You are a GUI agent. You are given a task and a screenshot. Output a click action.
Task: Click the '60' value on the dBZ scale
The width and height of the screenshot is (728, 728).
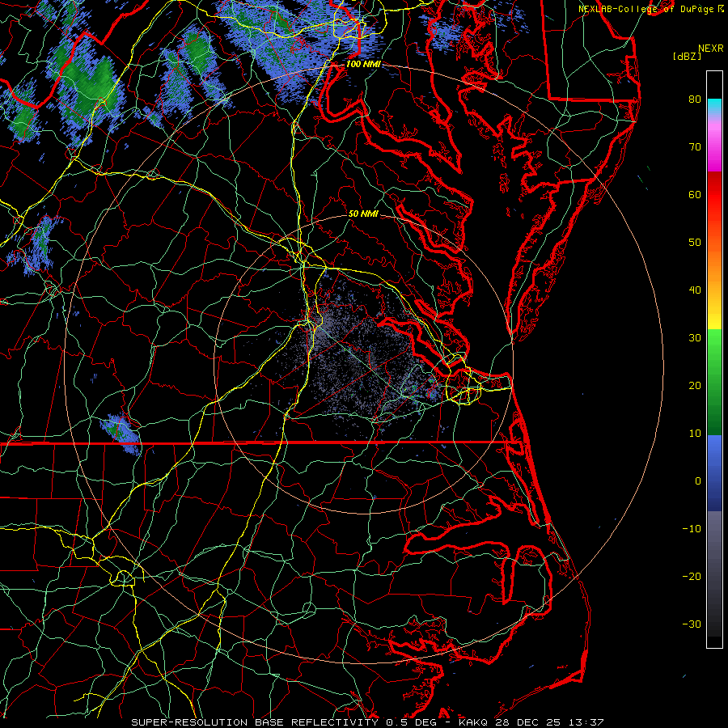pos(695,194)
